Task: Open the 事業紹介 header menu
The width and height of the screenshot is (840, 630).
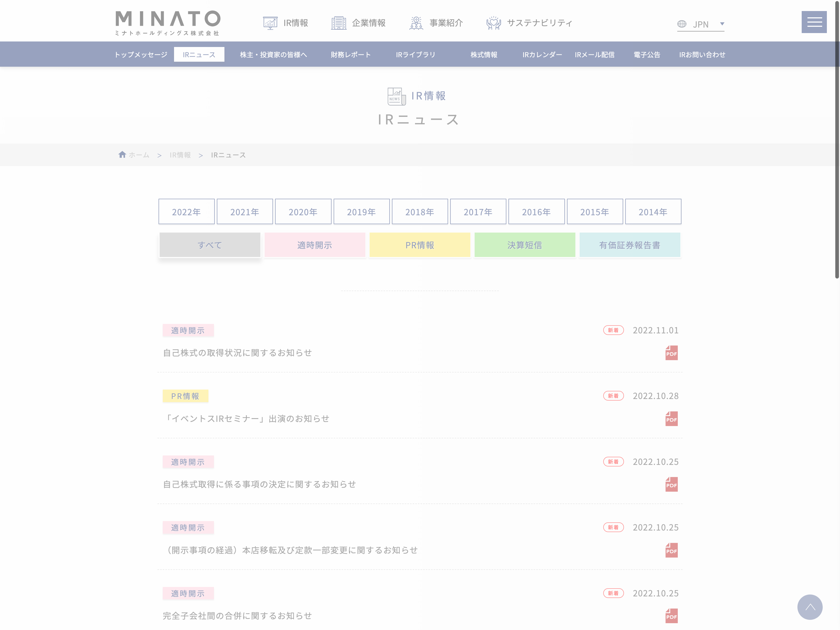Action: coord(436,23)
